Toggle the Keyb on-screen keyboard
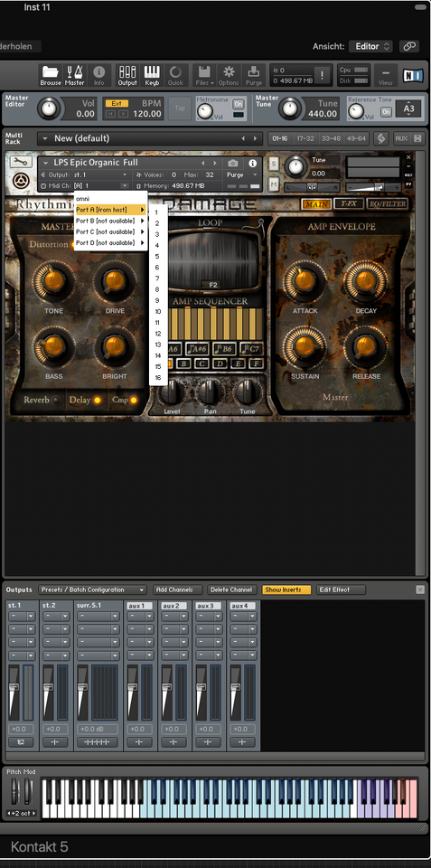Viewport: 431px width, 868px height. click(x=152, y=75)
